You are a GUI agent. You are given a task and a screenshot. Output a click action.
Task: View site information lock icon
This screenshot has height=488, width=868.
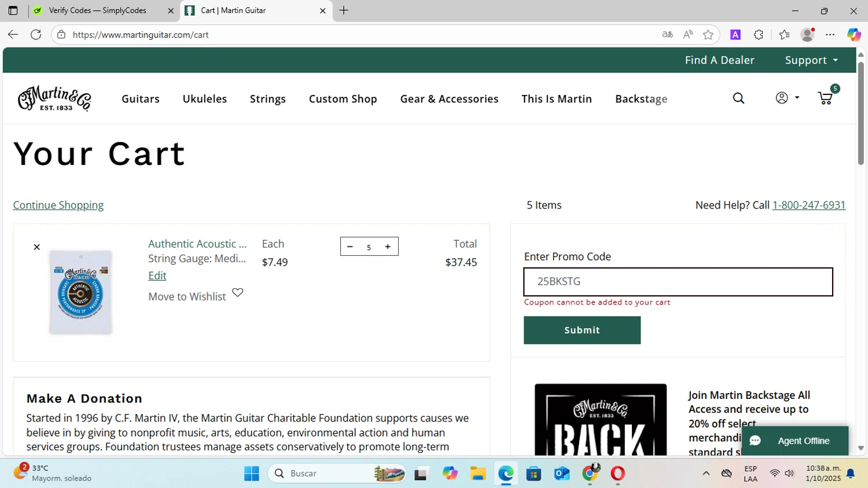(61, 35)
